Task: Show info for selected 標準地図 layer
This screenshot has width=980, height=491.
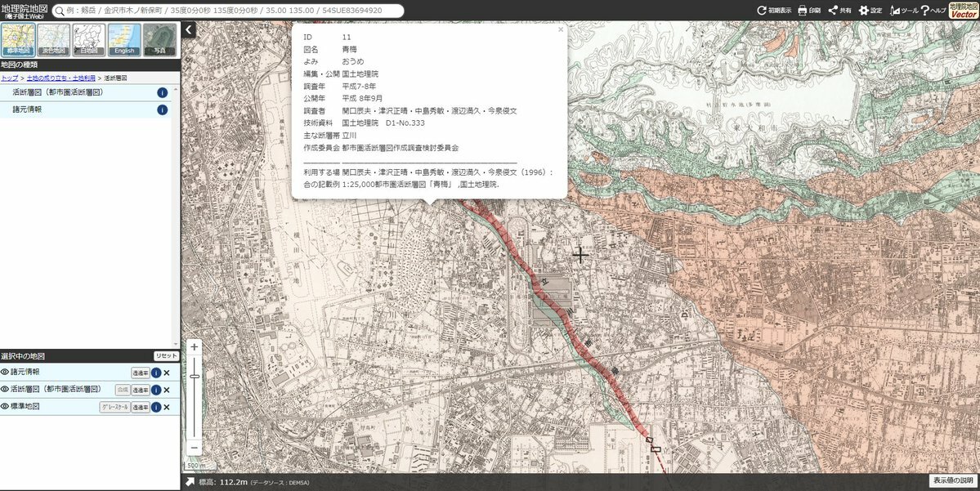Action: pyautogui.click(x=155, y=408)
